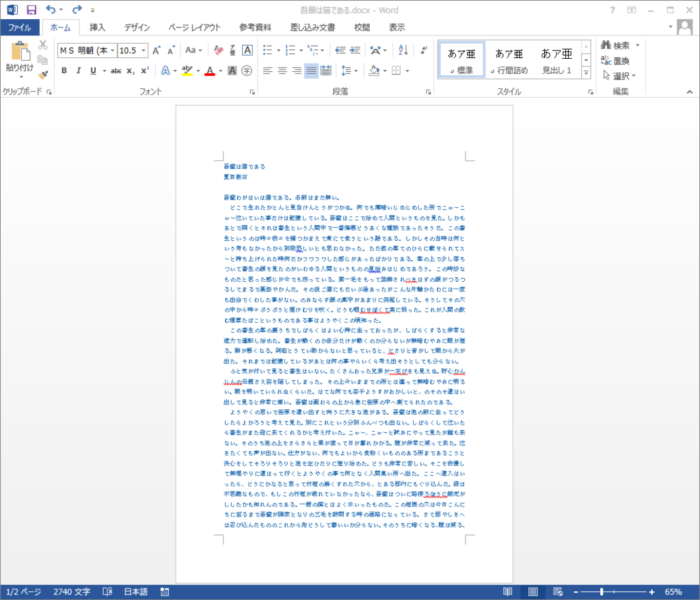Switch to the 校閲 tab
Image resolution: width=700 pixels, height=600 pixels.
point(362,27)
